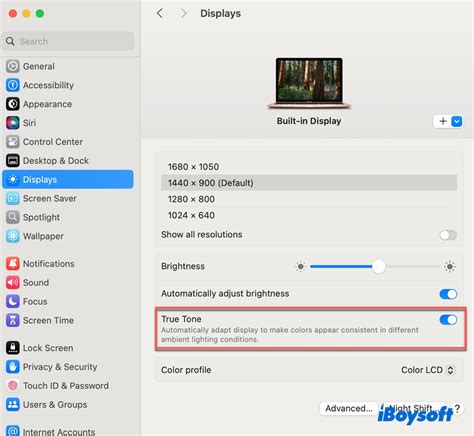This screenshot has width=474, height=436.
Task: Click the Focus moon icon
Action: click(13, 301)
